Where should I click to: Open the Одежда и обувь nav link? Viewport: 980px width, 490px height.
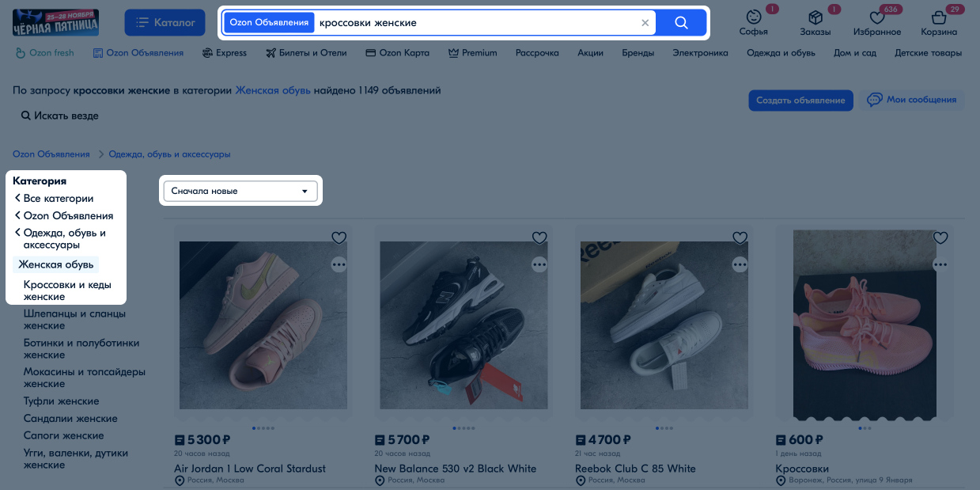tap(781, 53)
